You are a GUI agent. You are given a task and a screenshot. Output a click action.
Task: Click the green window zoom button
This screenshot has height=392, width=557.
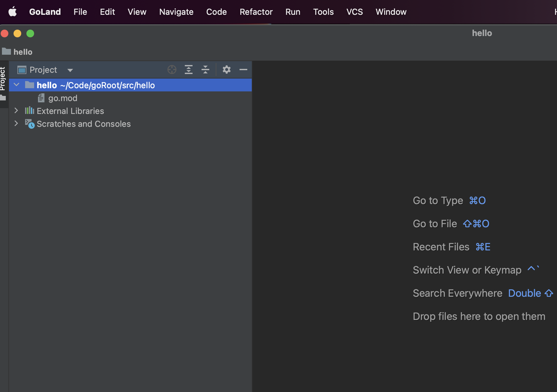pos(30,33)
